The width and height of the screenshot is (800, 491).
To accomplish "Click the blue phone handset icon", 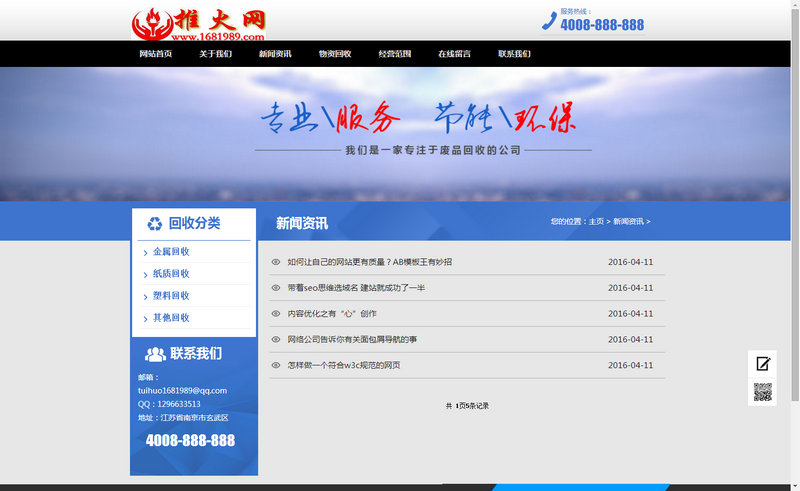I will coord(549,21).
